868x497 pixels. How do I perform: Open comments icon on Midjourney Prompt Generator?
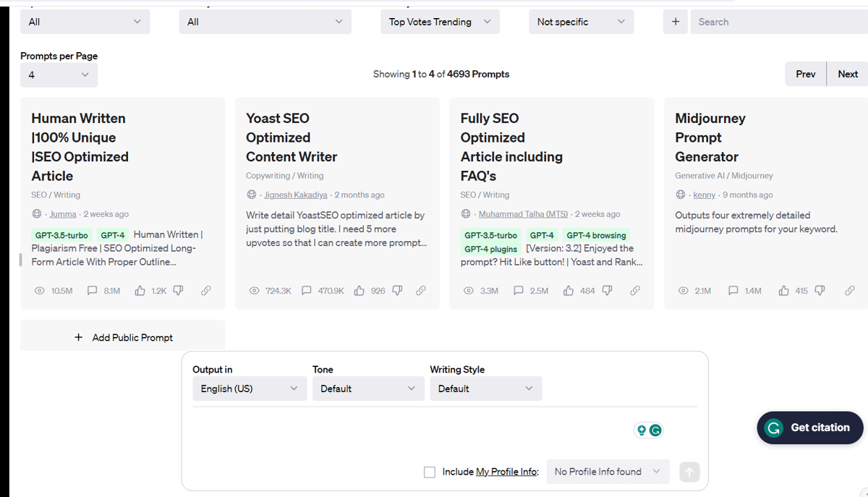click(733, 291)
